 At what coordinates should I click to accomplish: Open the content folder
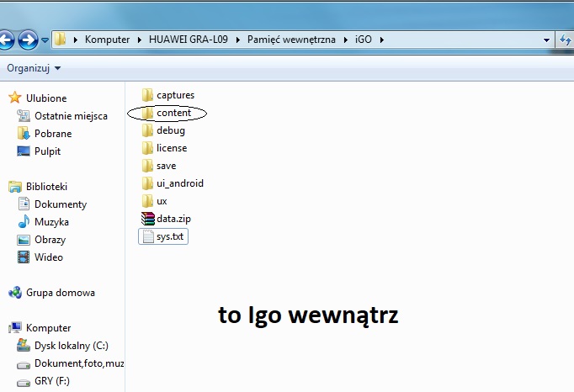coord(173,113)
